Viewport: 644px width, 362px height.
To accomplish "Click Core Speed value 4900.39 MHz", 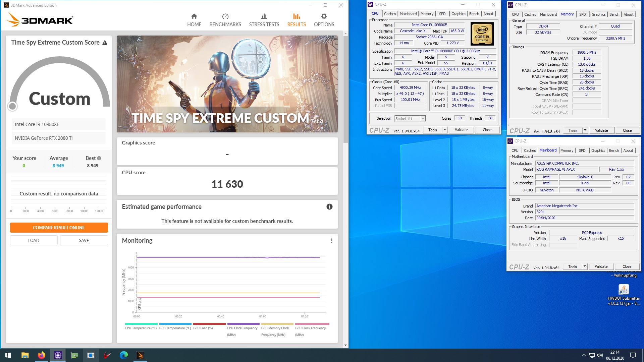I will point(410,87).
